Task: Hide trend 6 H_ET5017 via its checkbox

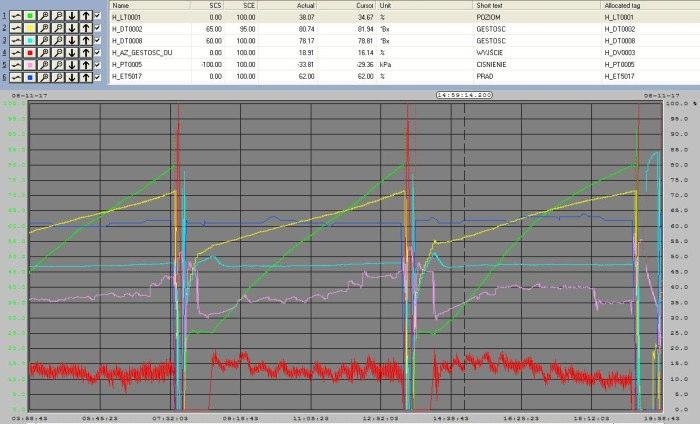Action: pos(97,78)
